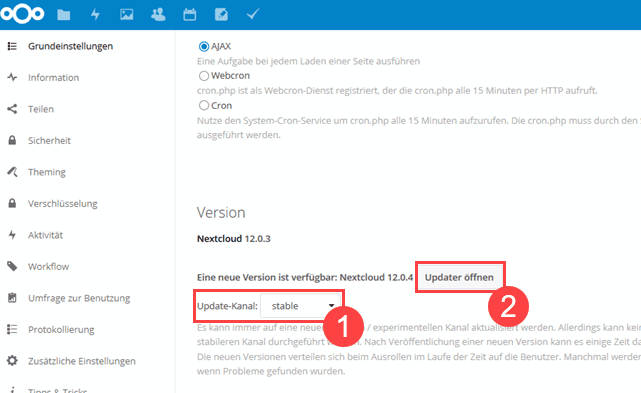This screenshot has width=641, height=393.
Task: Go to Teilen settings
Action: click(41, 109)
